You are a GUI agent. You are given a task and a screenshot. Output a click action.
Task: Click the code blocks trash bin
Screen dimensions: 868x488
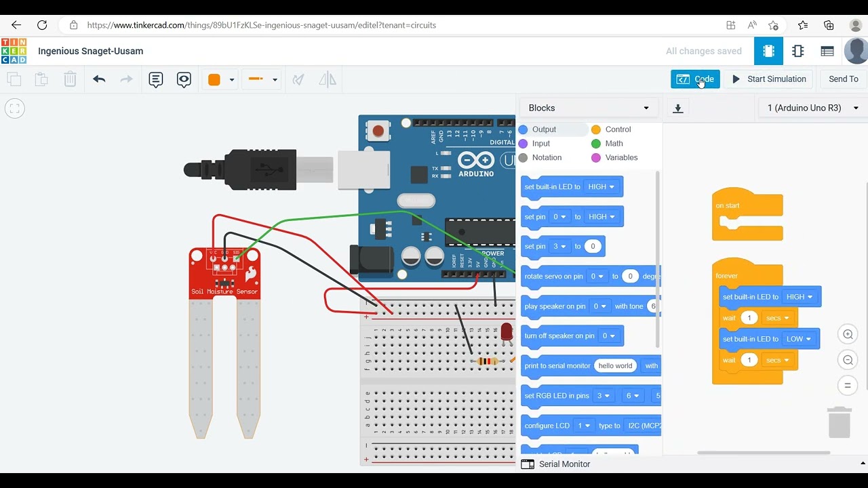[x=840, y=422]
